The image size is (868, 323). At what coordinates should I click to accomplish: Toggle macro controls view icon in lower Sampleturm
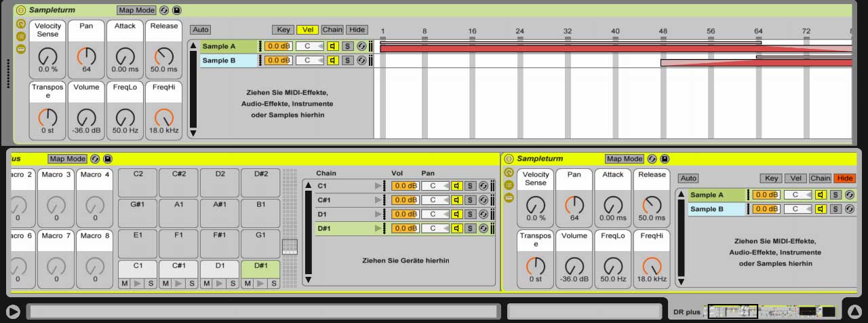pos(509,172)
